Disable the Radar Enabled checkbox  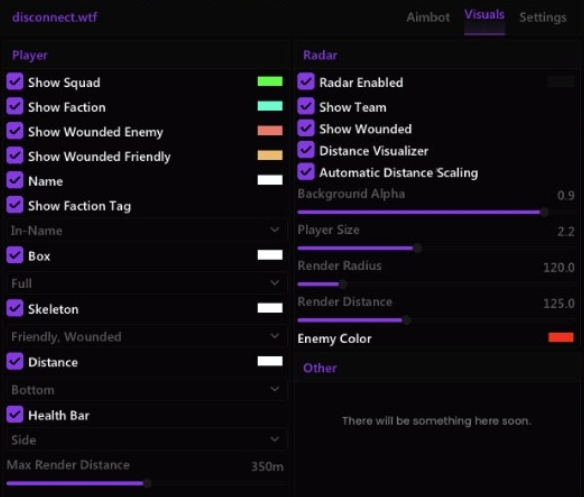(306, 82)
